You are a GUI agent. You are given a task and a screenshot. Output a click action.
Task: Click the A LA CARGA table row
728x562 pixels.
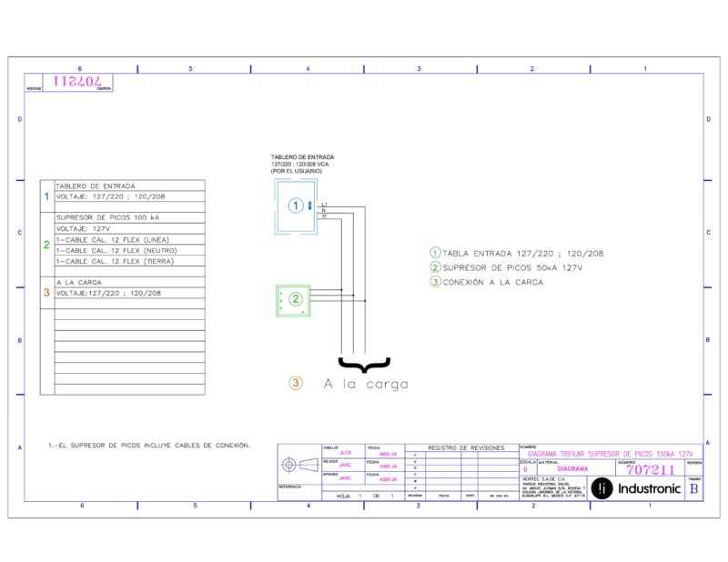click(129, 282)
